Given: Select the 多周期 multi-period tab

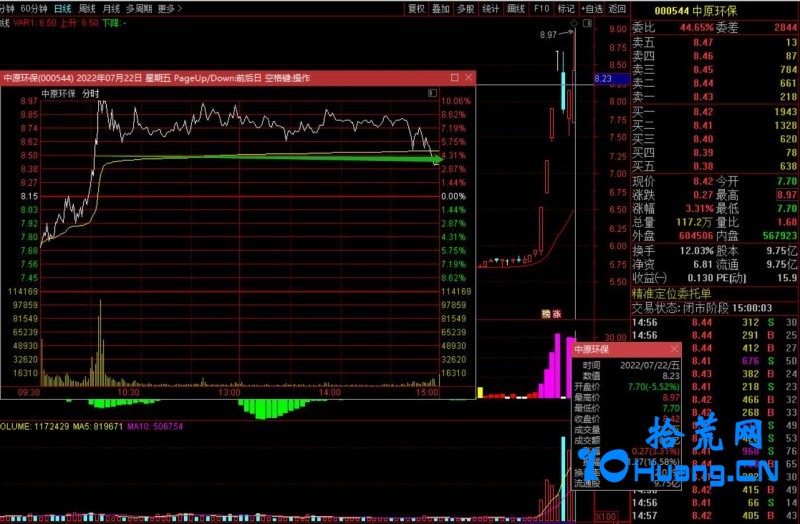Looking at the screenshot, I should pyautogui.click(x=139, y=9).
